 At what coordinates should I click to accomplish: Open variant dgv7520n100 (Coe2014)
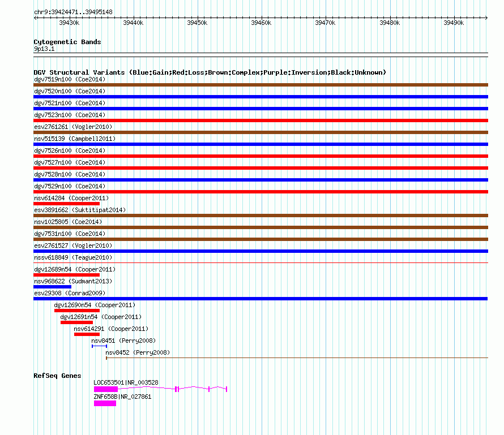click(70, 91)
